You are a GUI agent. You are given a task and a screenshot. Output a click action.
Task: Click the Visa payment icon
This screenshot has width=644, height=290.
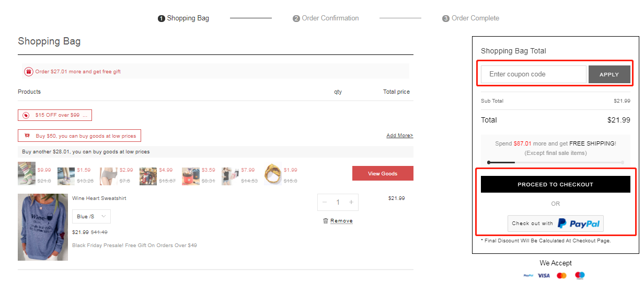[544, 275]
